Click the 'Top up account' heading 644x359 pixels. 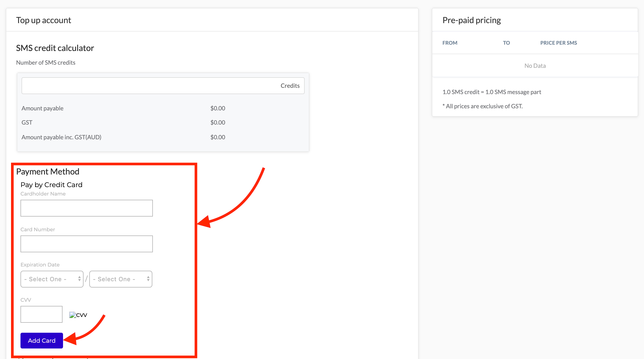(x=44, y=20)
